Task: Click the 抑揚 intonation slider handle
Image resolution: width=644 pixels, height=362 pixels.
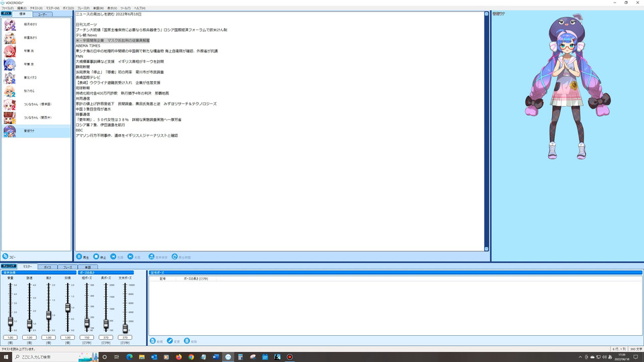Action: [x=68, y=308]
